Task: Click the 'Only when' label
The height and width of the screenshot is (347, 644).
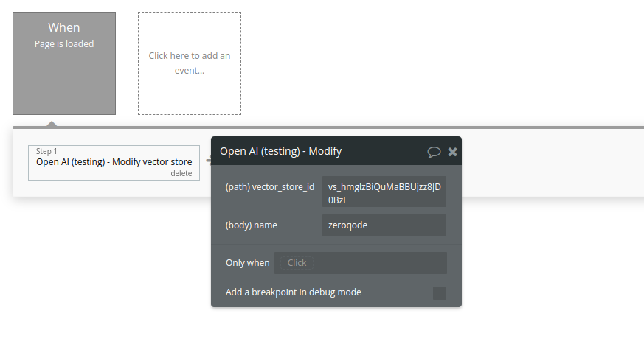Action: point(247,263)
